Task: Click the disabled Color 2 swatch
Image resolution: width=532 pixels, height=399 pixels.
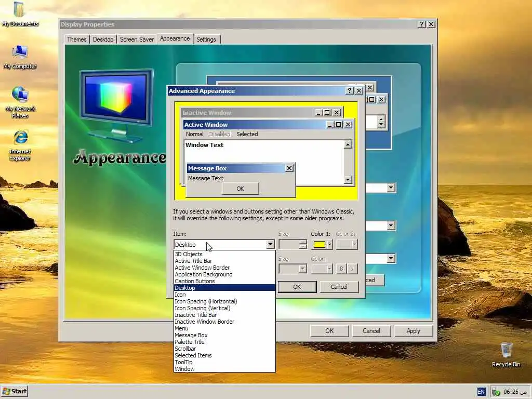Action: 347,244
